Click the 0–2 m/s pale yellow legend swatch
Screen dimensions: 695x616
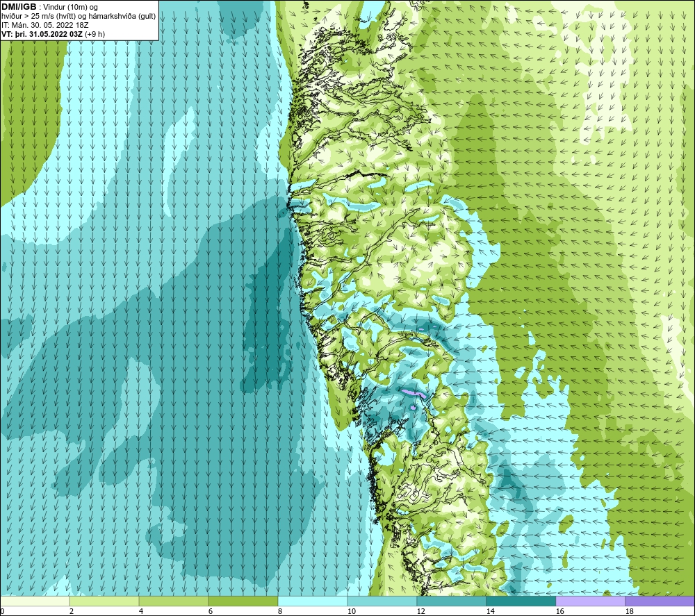[35, 601]
